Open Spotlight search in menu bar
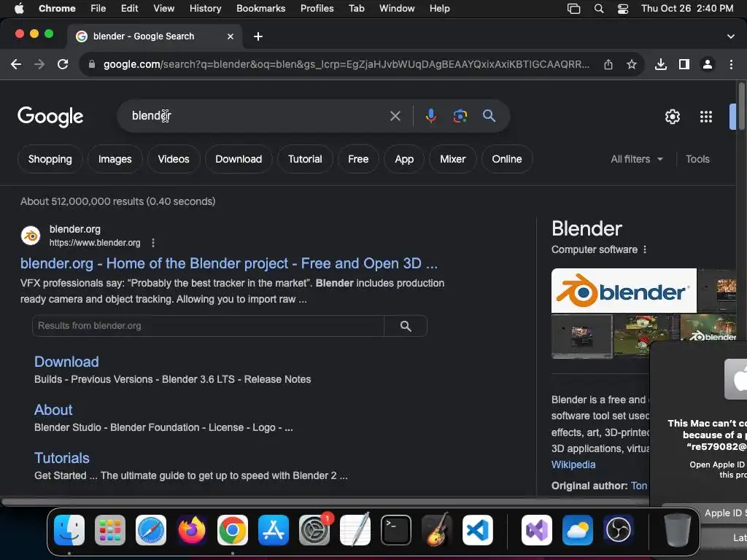 599,9
